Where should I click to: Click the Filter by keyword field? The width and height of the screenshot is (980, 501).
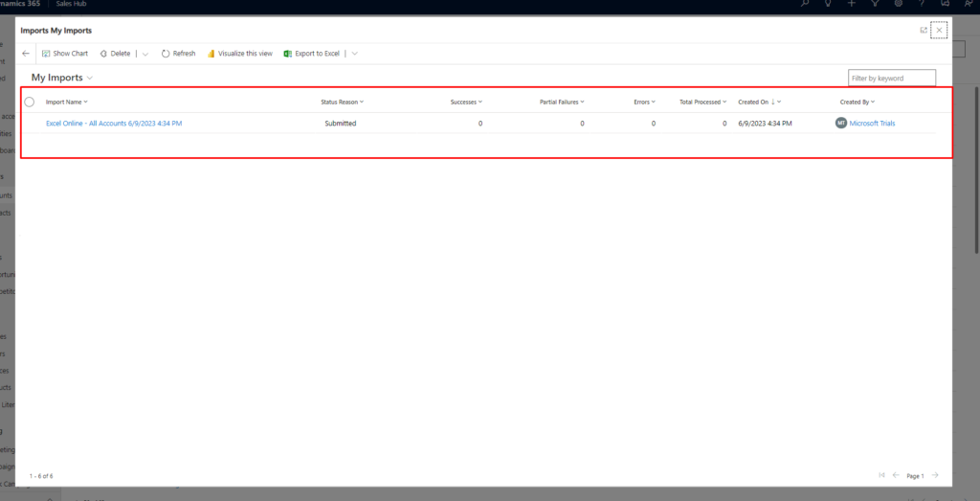[x=891, y=78]
